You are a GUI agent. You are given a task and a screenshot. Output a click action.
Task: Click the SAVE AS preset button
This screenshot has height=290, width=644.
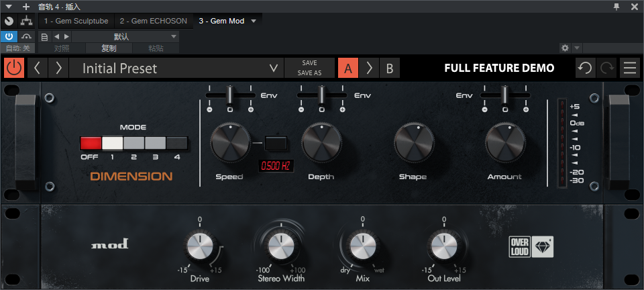[309, 73]
